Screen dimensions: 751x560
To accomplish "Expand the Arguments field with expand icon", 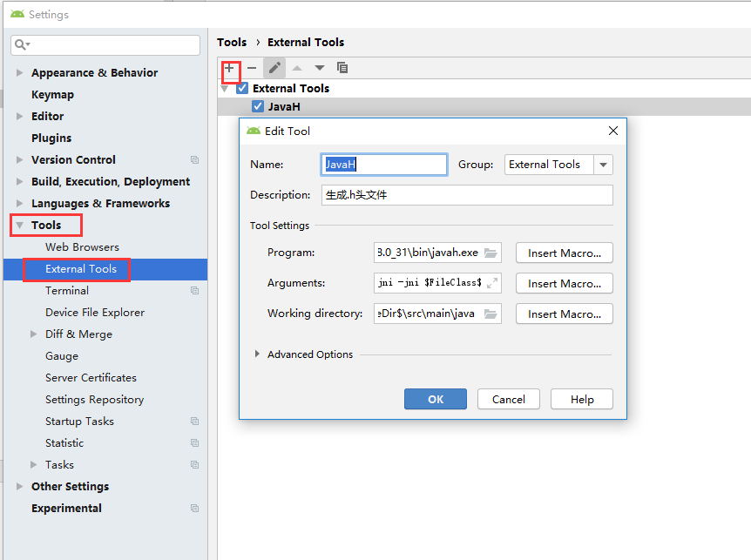I will pos(492,283).
